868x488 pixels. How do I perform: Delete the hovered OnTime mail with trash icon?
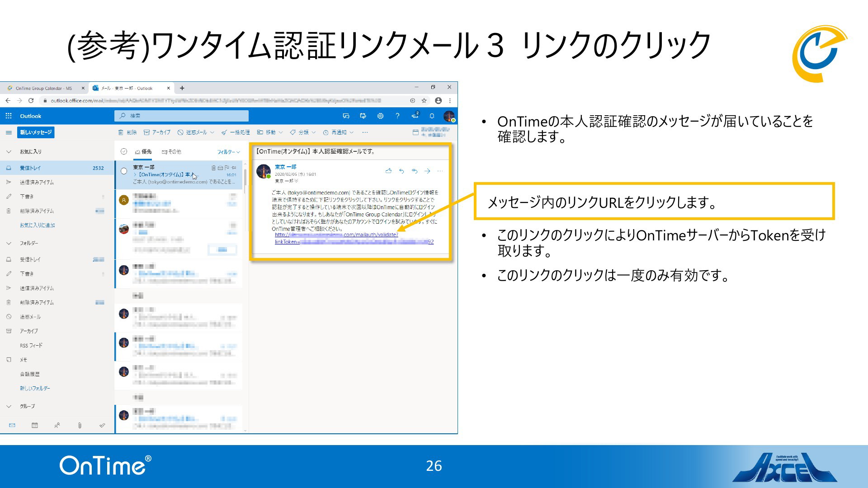coord(214,168)
